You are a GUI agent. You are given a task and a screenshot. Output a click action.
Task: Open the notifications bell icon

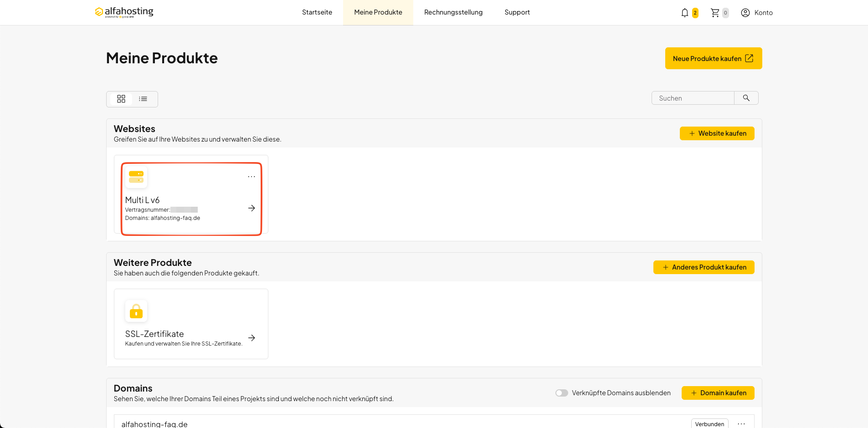pos(684,13)
